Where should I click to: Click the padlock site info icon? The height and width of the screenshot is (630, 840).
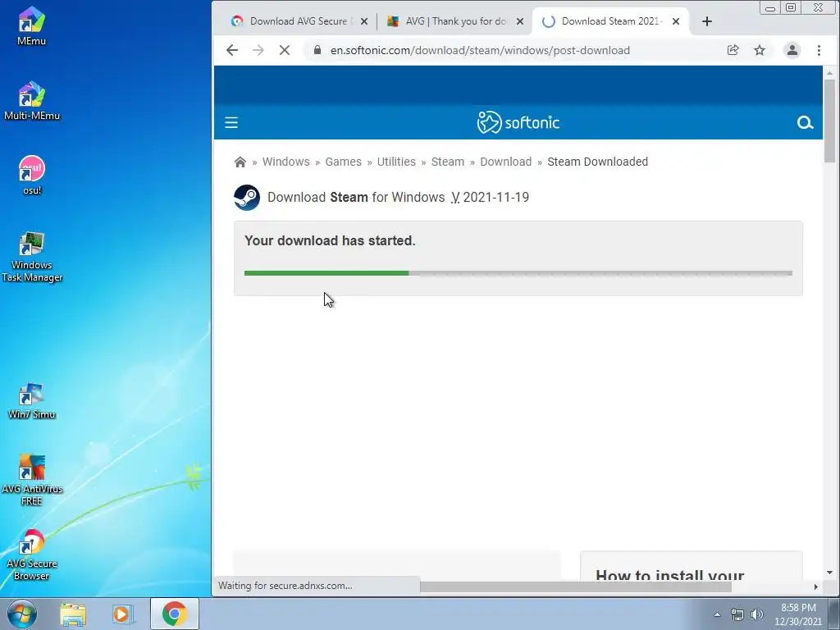tap(317, 50)
